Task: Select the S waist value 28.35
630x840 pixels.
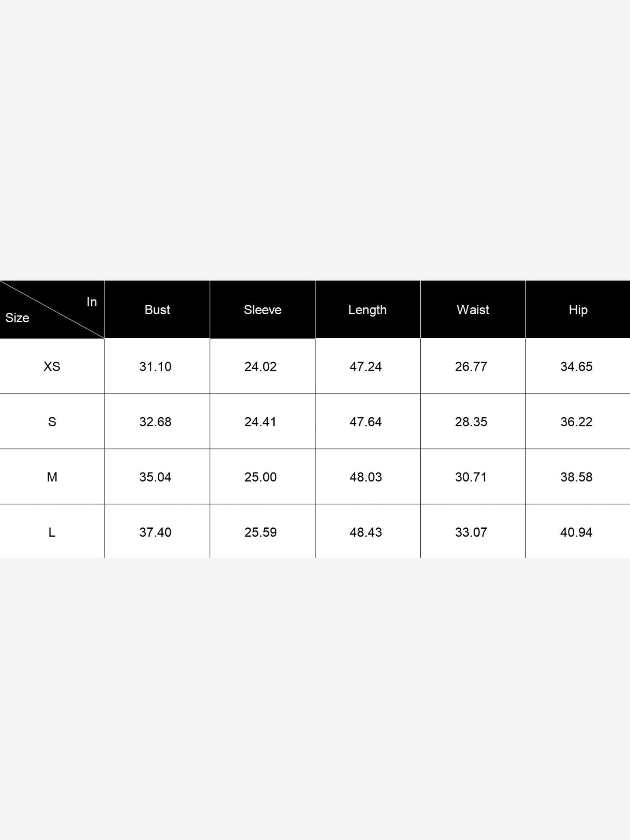Action: [x=471, y=422]
